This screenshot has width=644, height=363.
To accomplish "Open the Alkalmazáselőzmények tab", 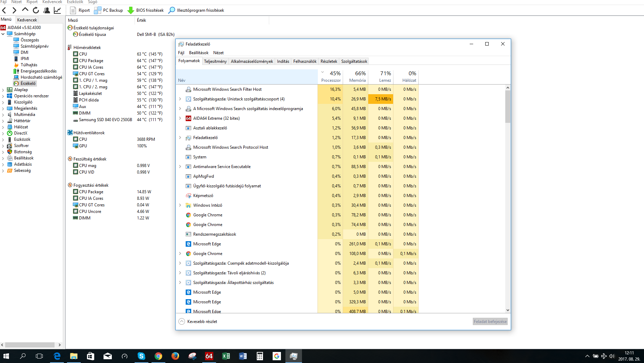I will [252, 61].
